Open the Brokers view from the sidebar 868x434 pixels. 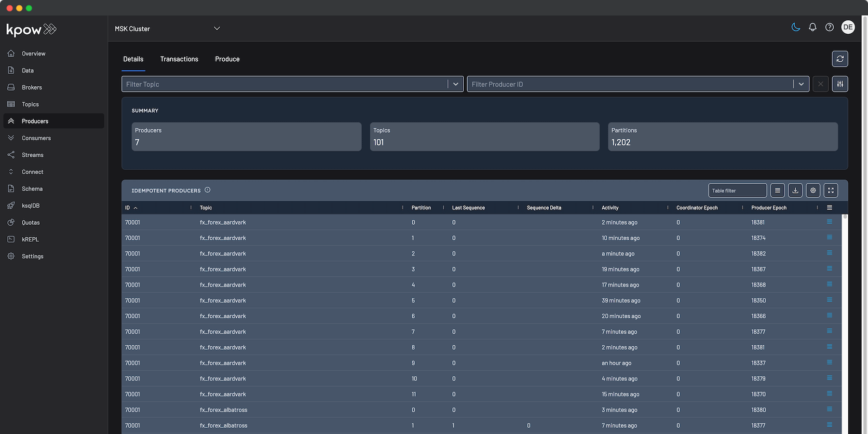coord(32,87)
